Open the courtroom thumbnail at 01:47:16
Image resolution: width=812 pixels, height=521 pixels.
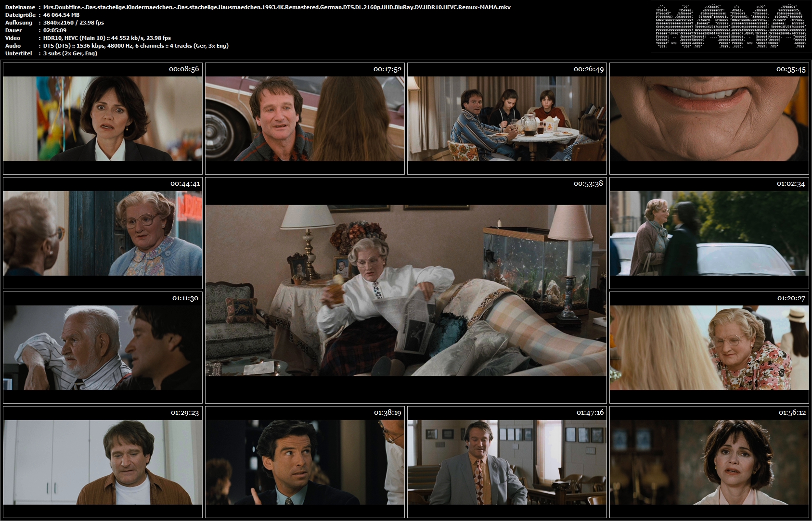tap(507, 462)
